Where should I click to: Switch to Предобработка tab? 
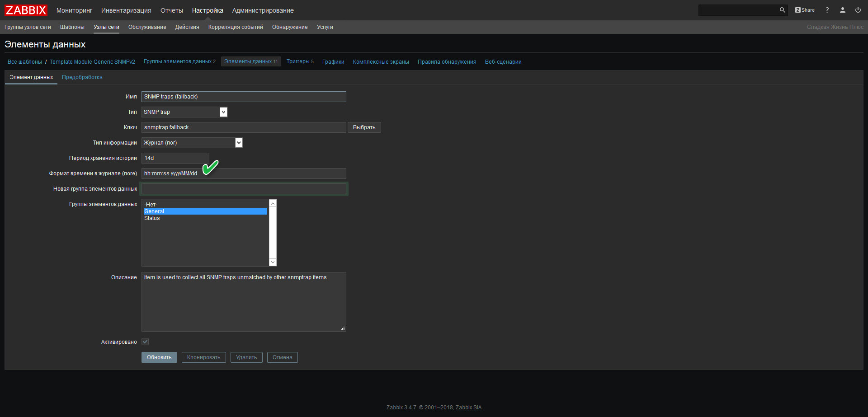[82, 77]
